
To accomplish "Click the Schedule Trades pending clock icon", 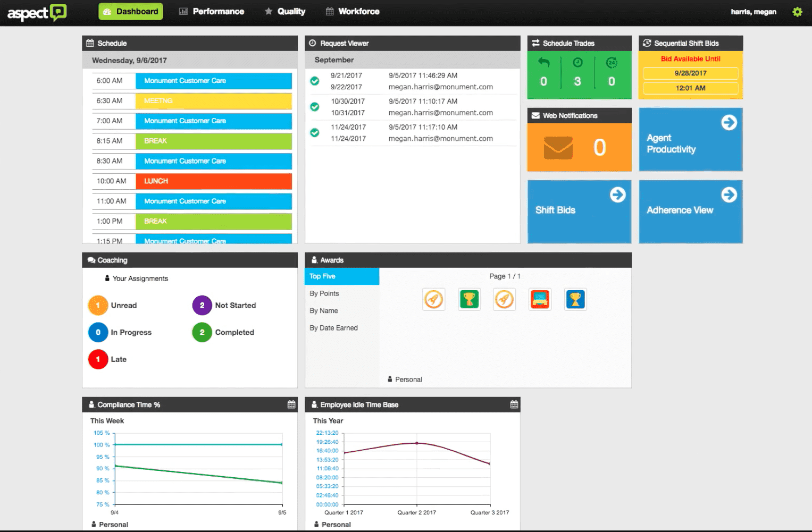I will (x=577, y=63).
